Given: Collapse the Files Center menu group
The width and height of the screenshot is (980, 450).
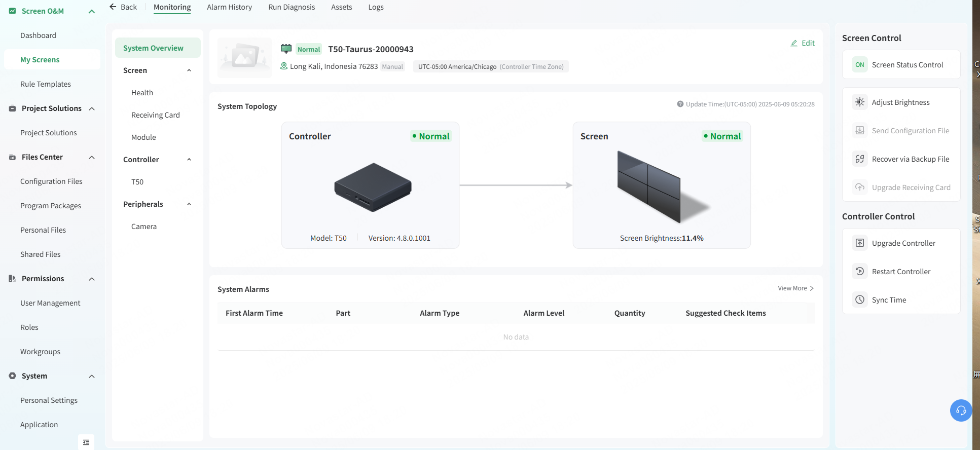Looking at the screenshot, I should tap(92, 157).
